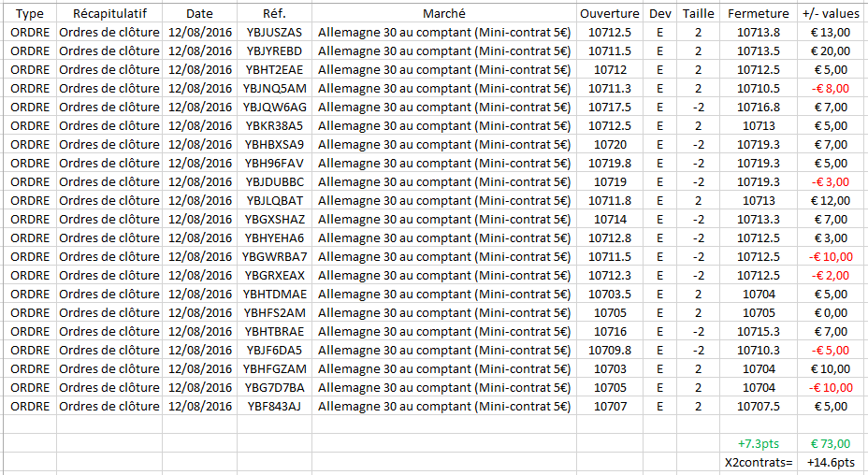Screen dimensions: 868x475
Task: Select the € 20,00 value cell
Action: [832, 51]
